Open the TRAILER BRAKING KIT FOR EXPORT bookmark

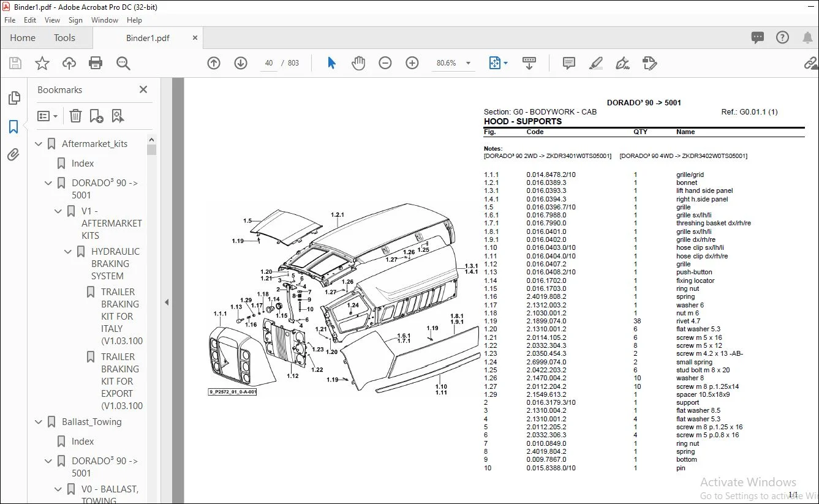(x=122, y=382)
